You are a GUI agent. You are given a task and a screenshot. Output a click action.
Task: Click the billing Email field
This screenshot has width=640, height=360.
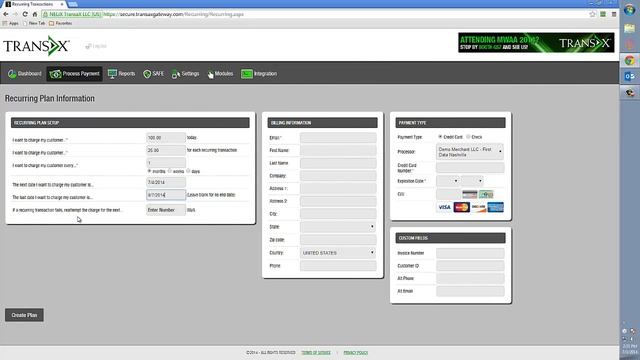(x=338, y=138)
